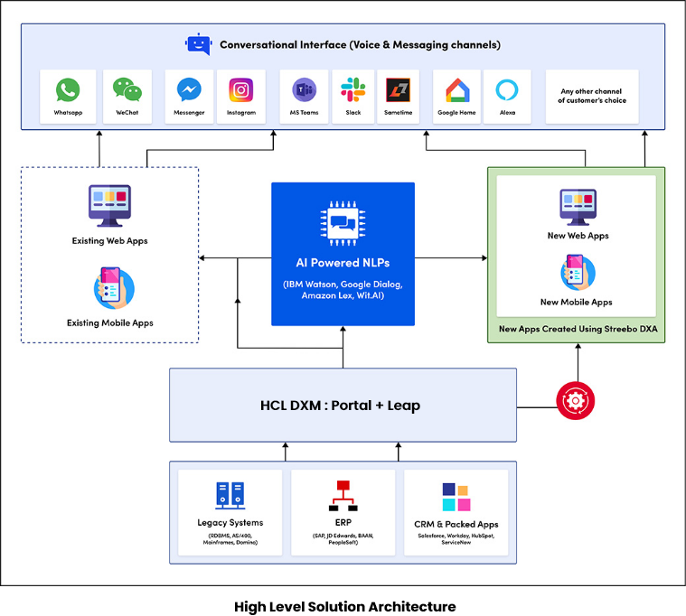Select the Messenger icon
The width and height of the screenshot is (686, 616).
(x=189, y=89)
